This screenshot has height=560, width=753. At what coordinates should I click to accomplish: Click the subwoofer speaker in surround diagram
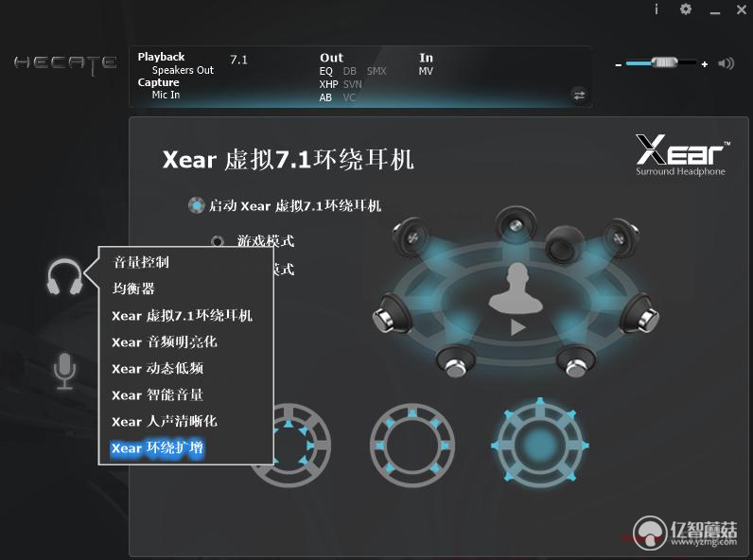pyautogui.click(x=565, y=245)
